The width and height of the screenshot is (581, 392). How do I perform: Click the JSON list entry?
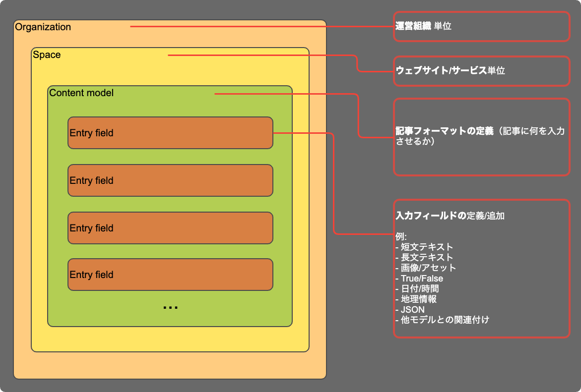(412, 309)
